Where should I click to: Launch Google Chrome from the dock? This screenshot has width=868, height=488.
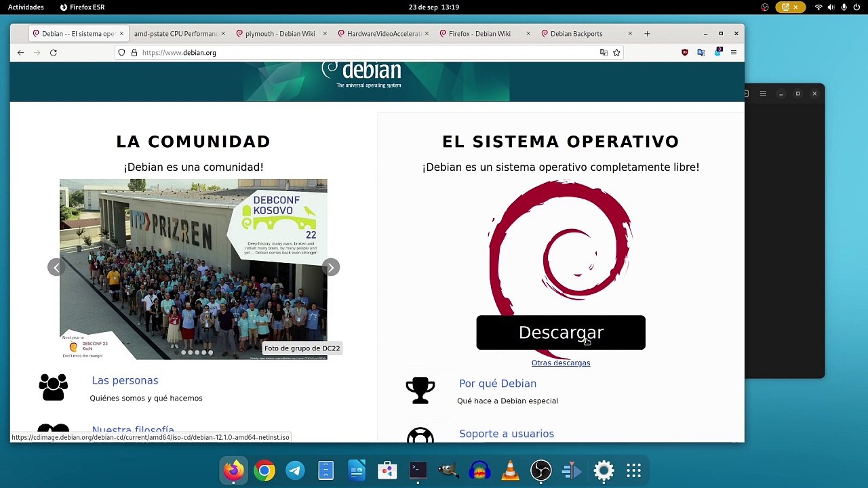pyautogui.click(x=264, y=470)
